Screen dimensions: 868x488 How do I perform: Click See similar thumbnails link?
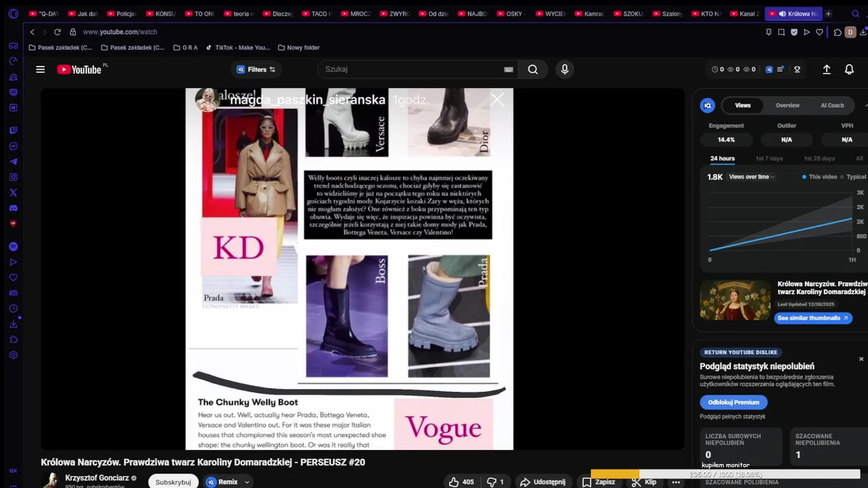click(x=813, y=318)
